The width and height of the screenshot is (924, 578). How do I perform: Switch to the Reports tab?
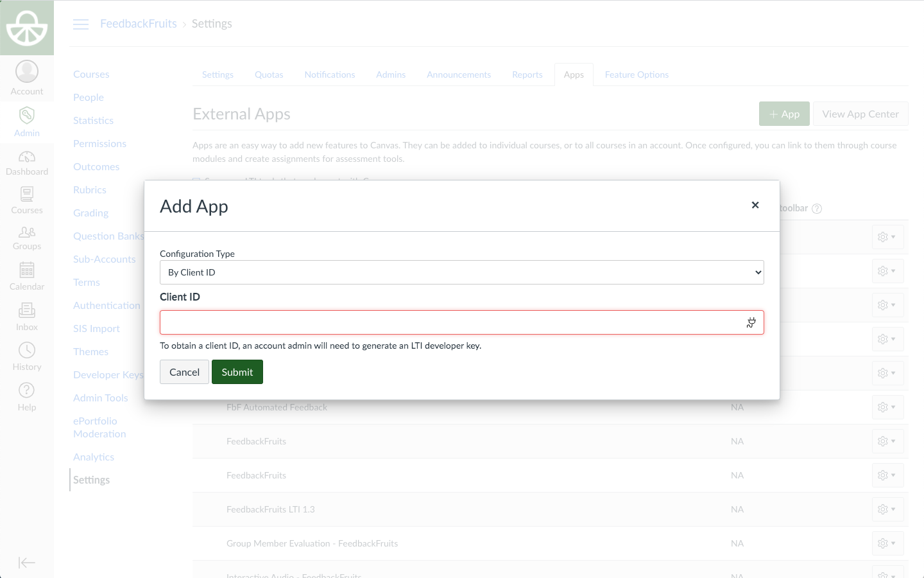point(527,74)
